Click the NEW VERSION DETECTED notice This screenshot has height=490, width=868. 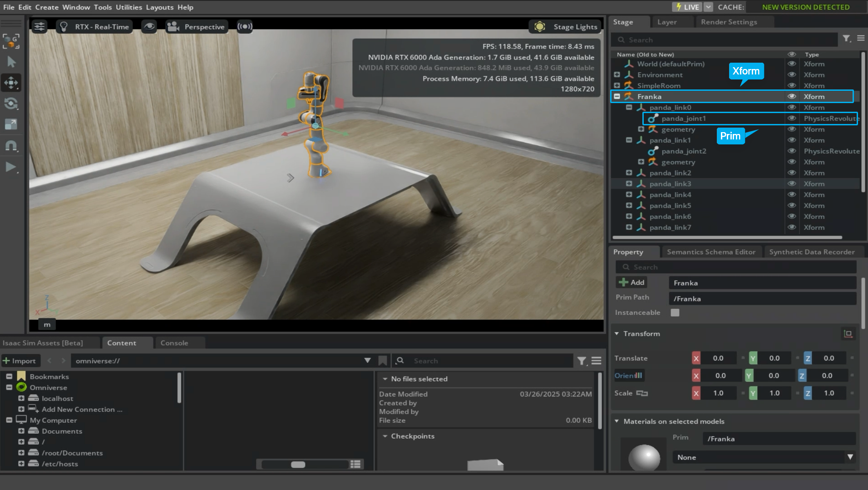(x=806, y=7)
